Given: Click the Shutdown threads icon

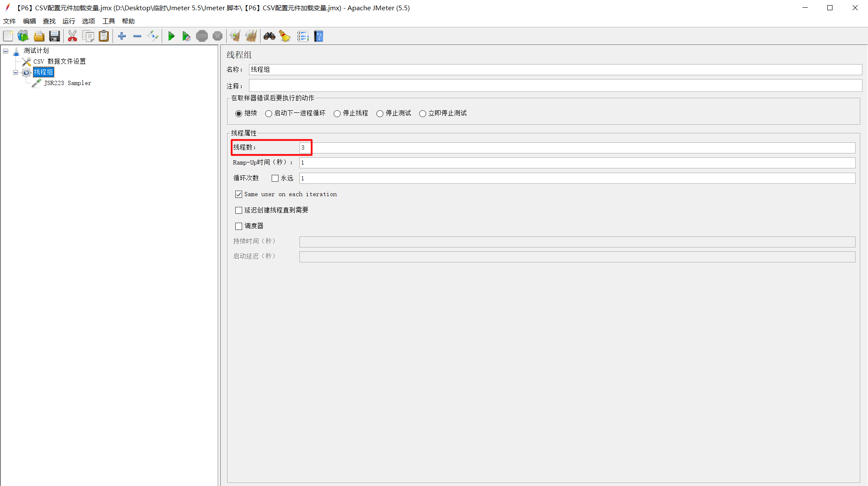Looking at the screenshot, I should click(217, 36).
